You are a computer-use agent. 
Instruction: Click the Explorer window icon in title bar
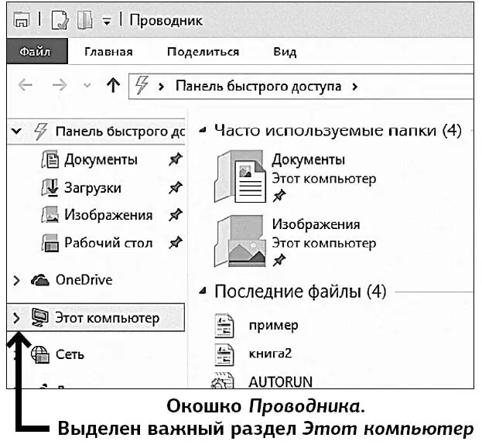[x=22, y=20]
